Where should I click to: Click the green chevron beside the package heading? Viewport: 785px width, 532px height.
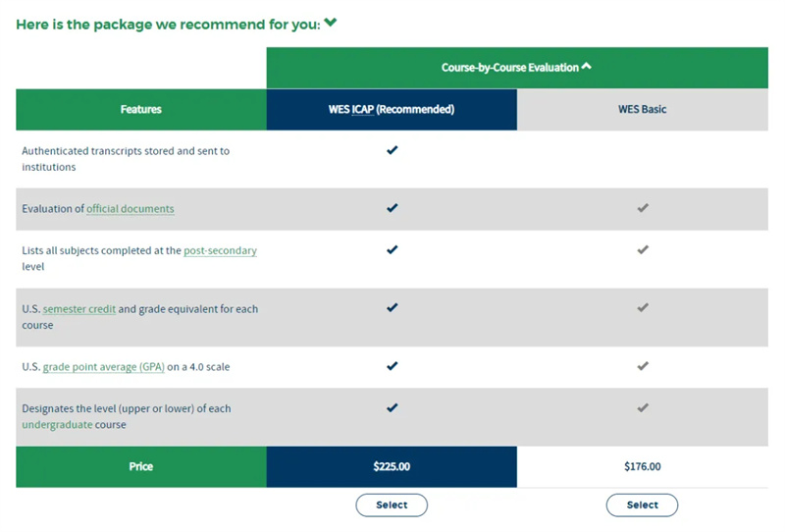click(331, 24)
